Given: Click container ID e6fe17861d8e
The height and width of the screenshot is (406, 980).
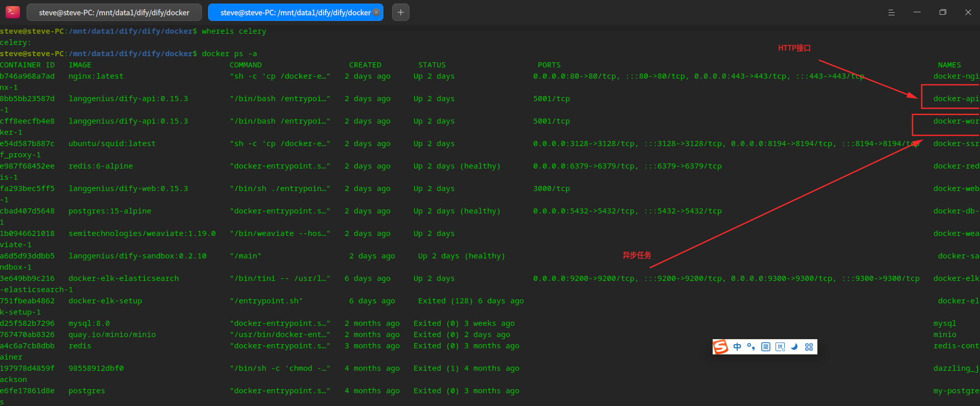Looking at the screenshot, I should point(27,391).
